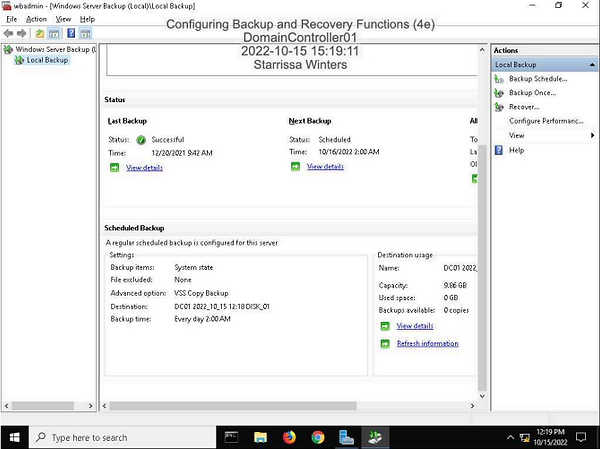Click the 'System state' backup items value
Viewport: 600px width, 449px height.
(194, 268)
